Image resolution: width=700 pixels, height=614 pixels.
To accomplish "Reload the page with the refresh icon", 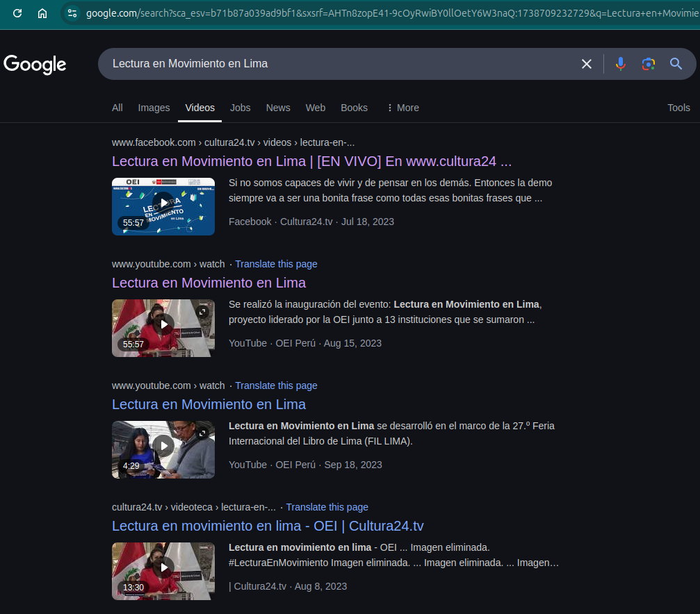I will point(18,13).
